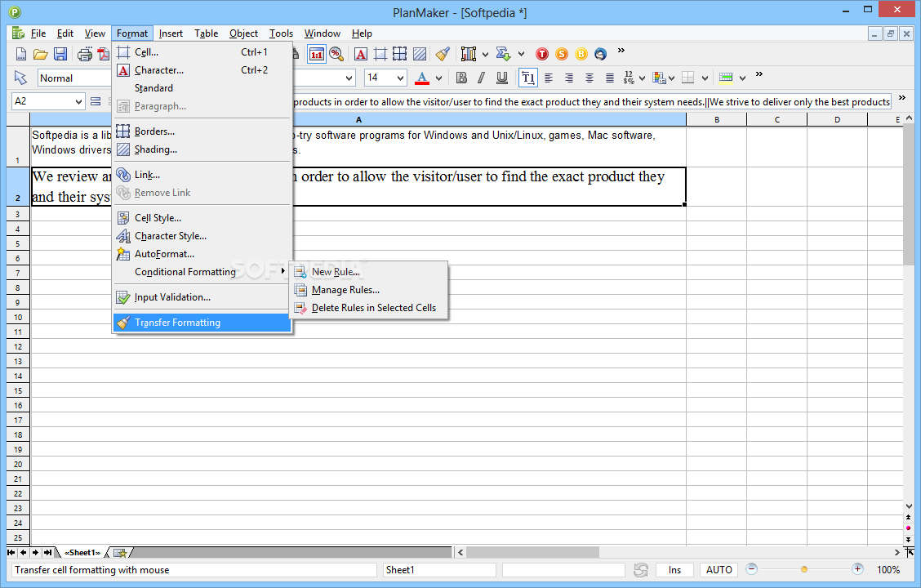921x588 pixels.
Task: Click the borders grid toolbar icon
Action: pos(400,55)
